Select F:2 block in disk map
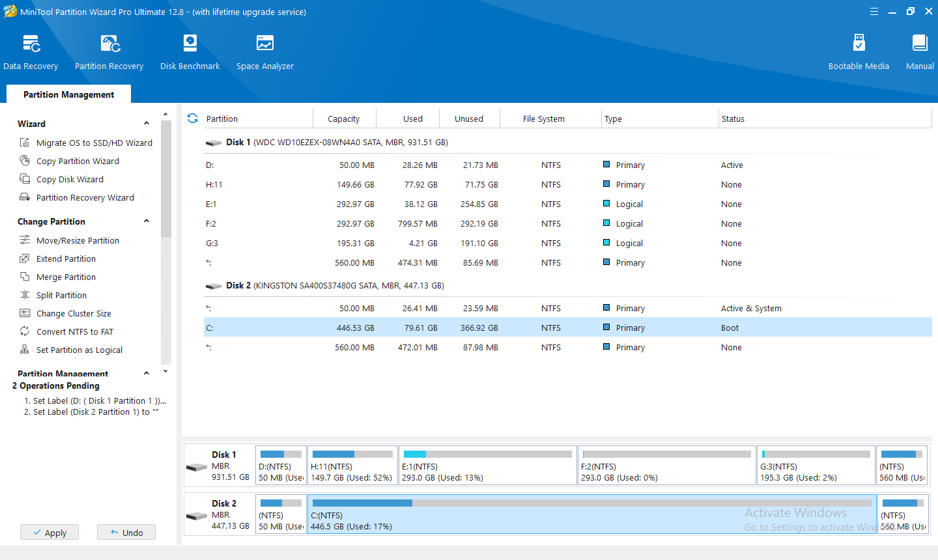 click(x=667, y=465)
